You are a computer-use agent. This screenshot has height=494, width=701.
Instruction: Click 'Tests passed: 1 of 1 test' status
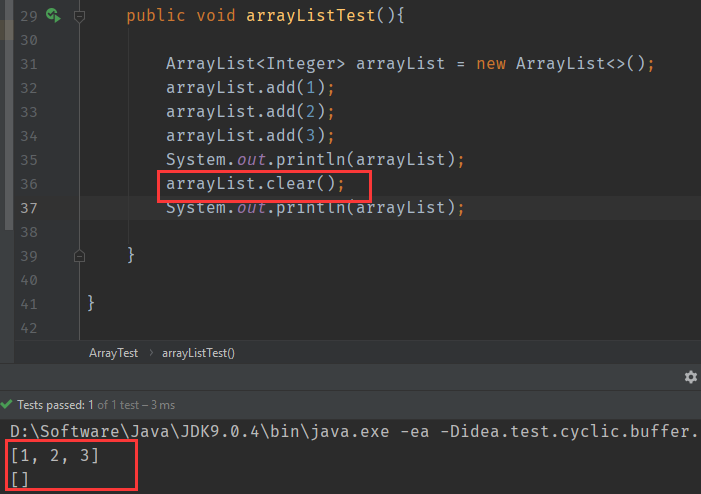point(78,405)
